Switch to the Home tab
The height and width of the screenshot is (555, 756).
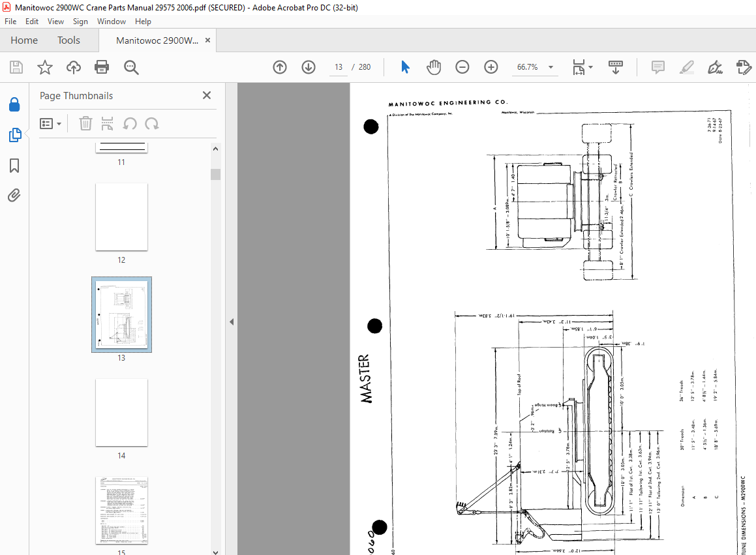24,40
